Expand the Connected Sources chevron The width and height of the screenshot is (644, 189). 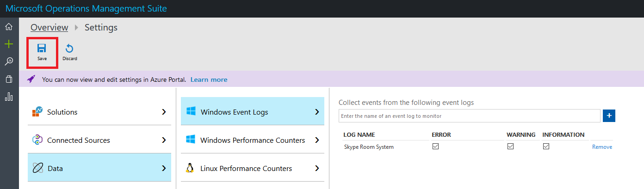pos(164,140)
